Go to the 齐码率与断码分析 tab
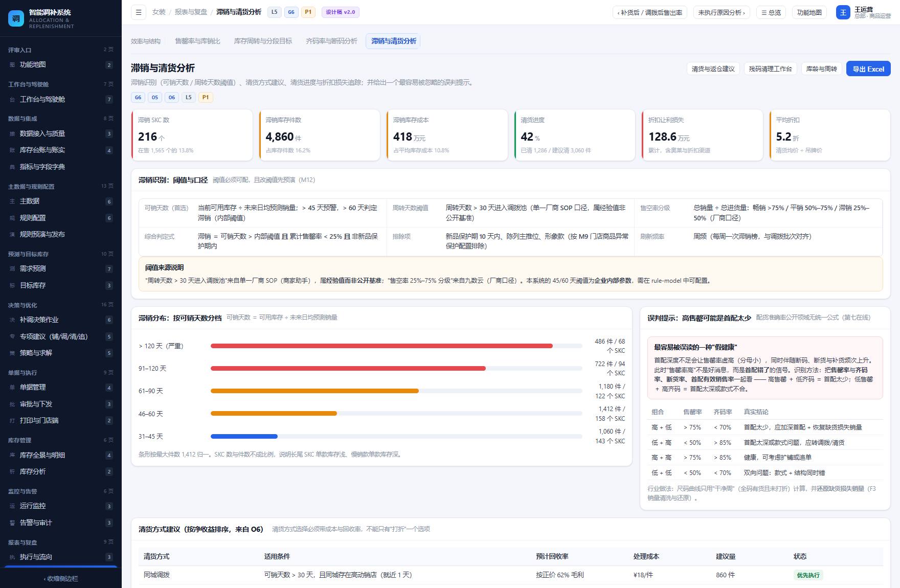Viewport: 900px width, 588px height. [332, 41]
